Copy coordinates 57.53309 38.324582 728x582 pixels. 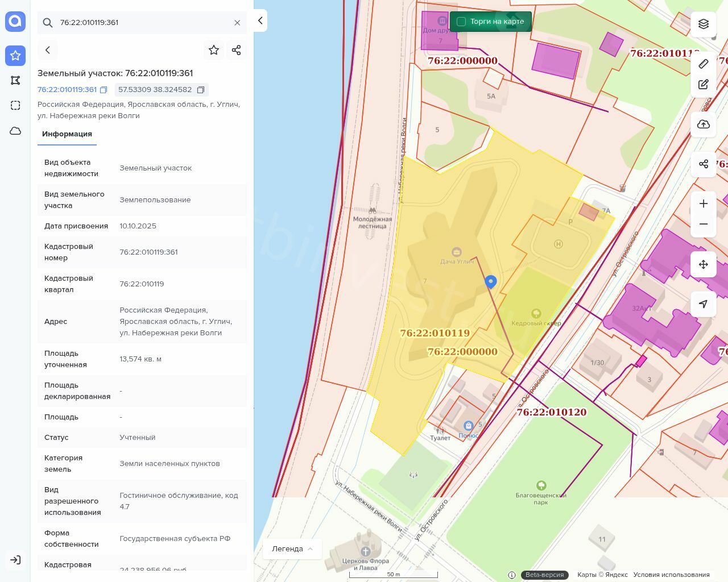[x=201, y=90]
